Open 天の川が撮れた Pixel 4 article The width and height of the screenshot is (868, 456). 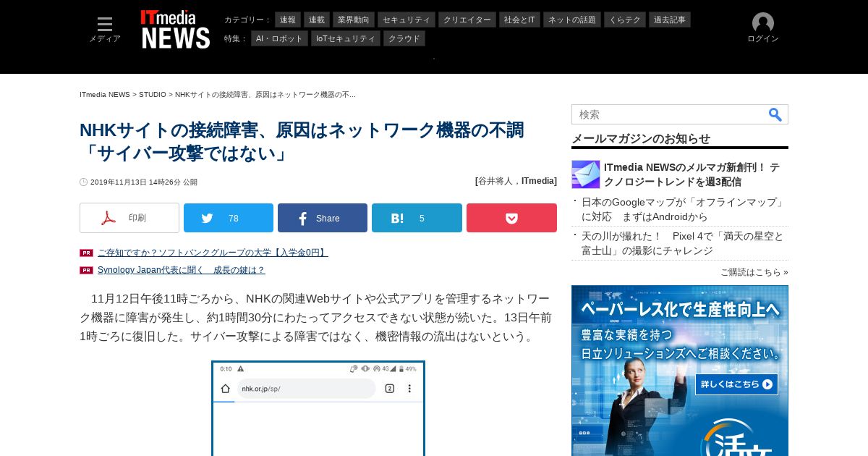point(683,243)
